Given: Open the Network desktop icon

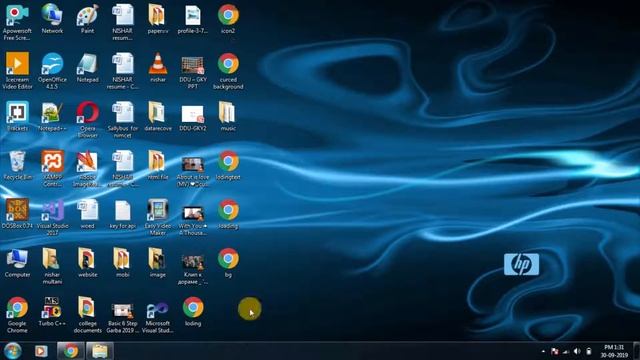Looking at the screenshot, I should point(52,19).
